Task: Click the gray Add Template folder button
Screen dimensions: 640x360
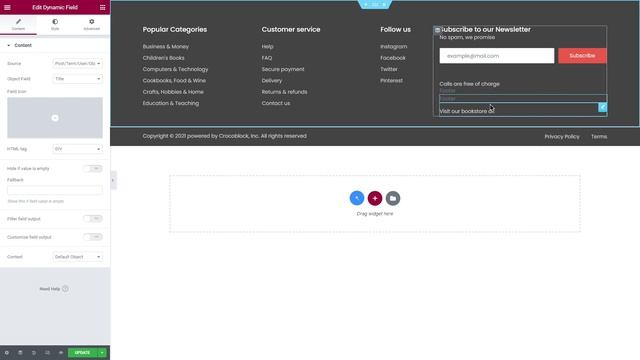Action: (393, 198)
